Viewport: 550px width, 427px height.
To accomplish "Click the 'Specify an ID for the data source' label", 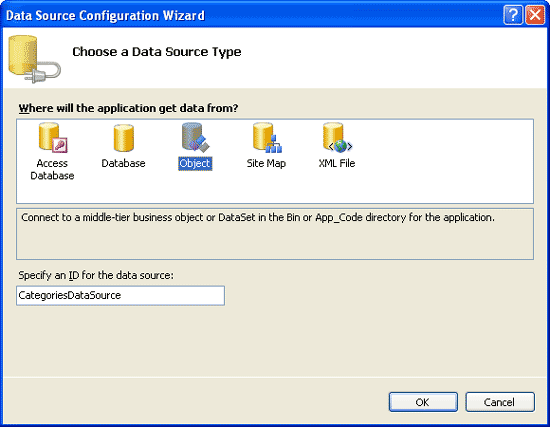I will [96, 275].
